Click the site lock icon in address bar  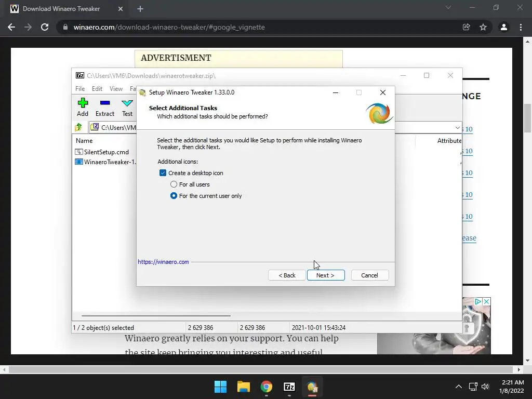pos(65,27)
